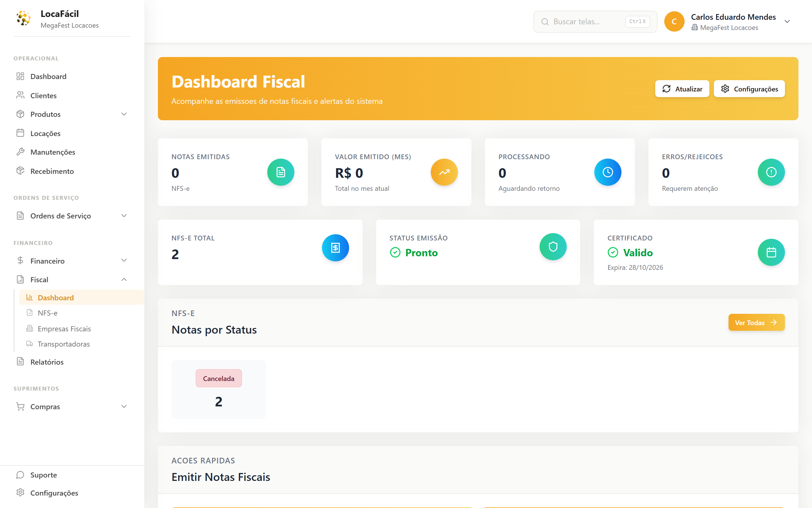Click the Processando clock icon
This screenshot has height=508, width=812.
(x=608, y=172)
